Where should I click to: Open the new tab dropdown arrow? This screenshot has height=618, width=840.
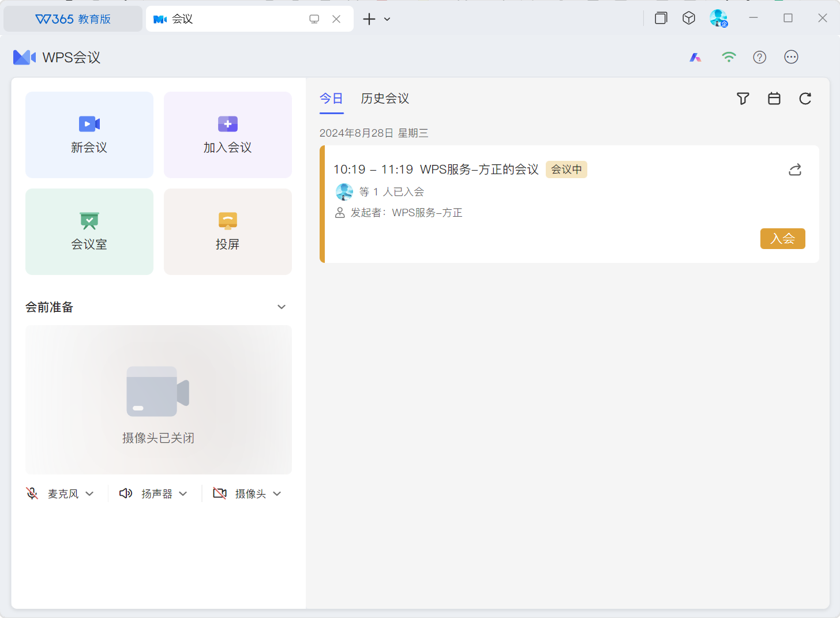click(387, 19)
